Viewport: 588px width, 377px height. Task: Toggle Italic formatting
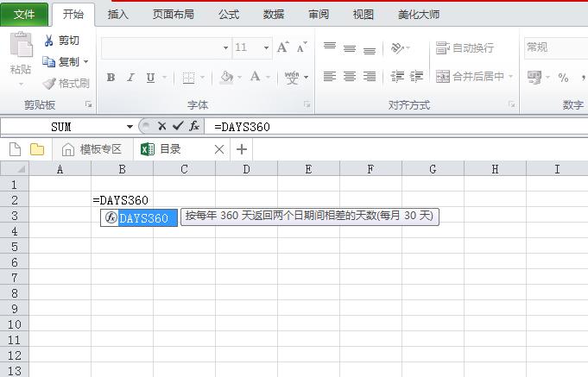click(131, 78)
